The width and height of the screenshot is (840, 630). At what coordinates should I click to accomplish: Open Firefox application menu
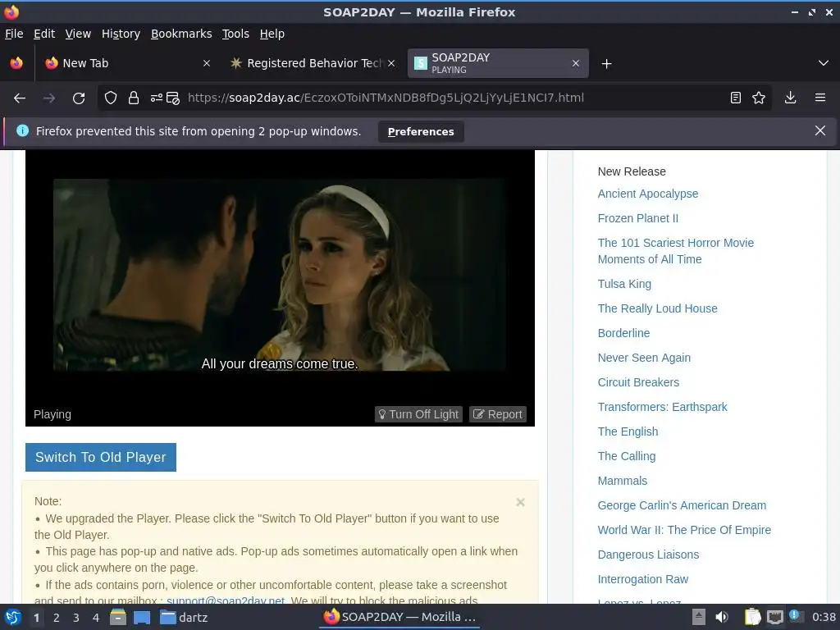(x=819, y=98)
